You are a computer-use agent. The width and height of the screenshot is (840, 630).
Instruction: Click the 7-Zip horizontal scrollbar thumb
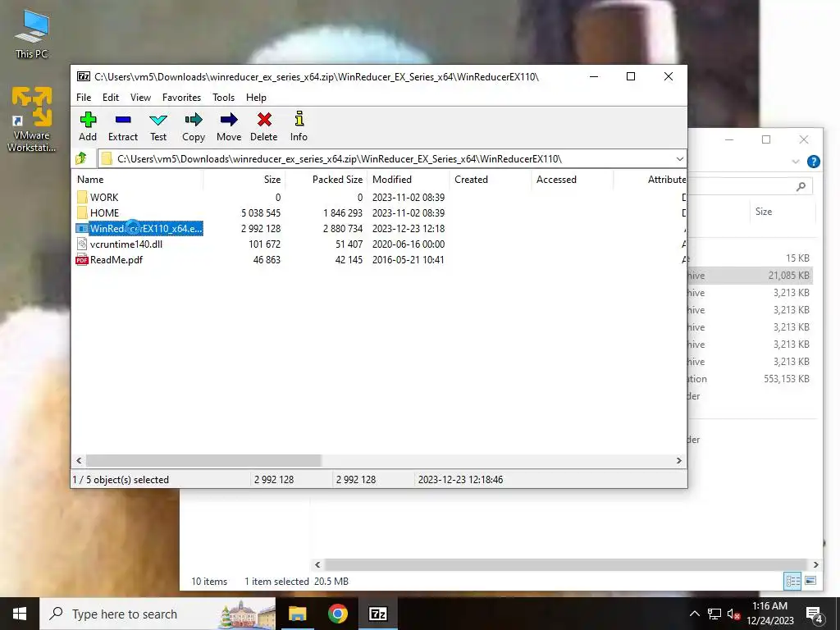203,460
